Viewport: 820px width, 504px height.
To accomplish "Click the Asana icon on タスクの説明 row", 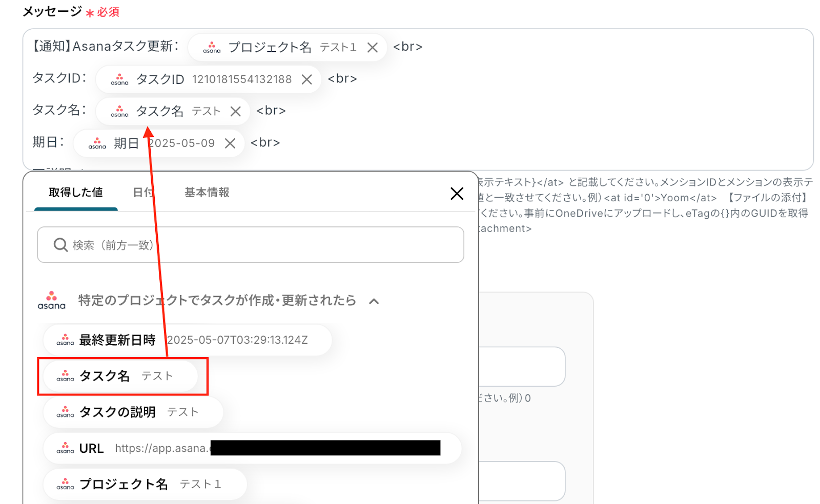I will [65, 412].
